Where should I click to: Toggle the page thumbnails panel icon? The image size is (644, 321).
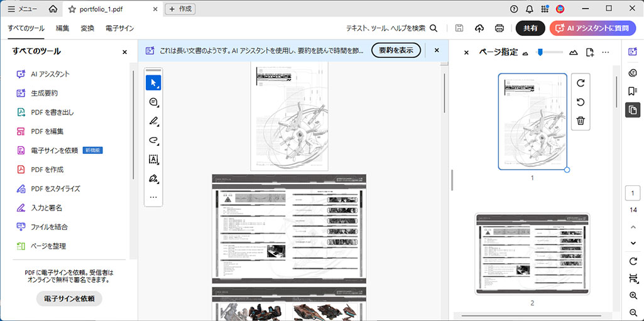633,111
